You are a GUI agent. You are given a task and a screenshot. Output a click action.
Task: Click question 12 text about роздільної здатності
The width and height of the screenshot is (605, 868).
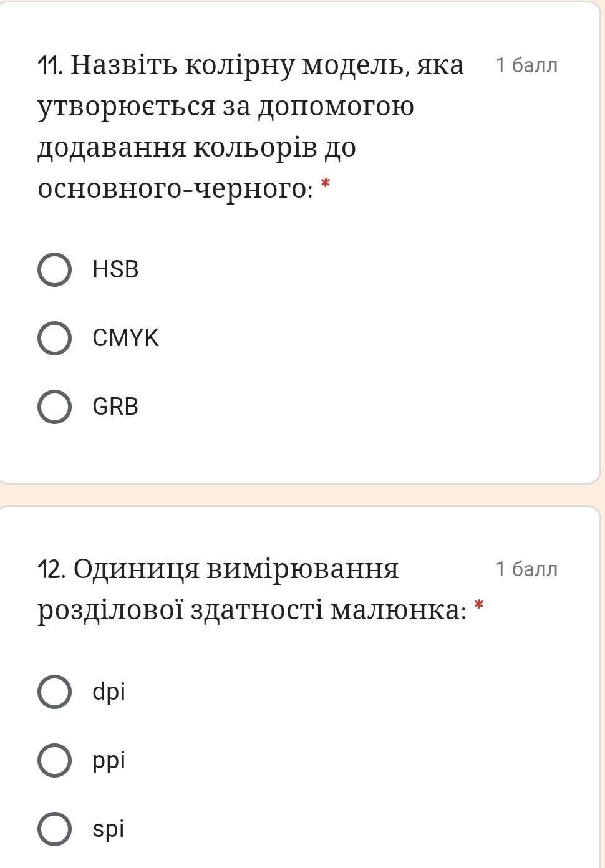[252, 589]
